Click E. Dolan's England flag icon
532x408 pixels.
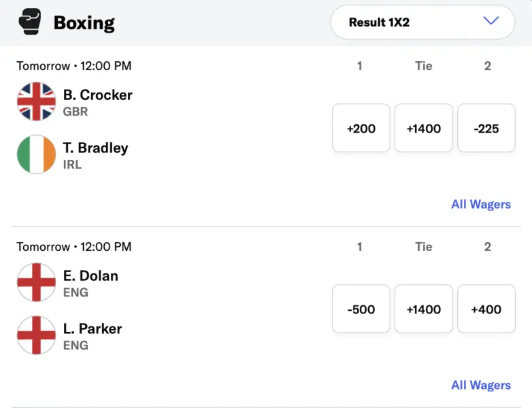(x=36, y=283)
